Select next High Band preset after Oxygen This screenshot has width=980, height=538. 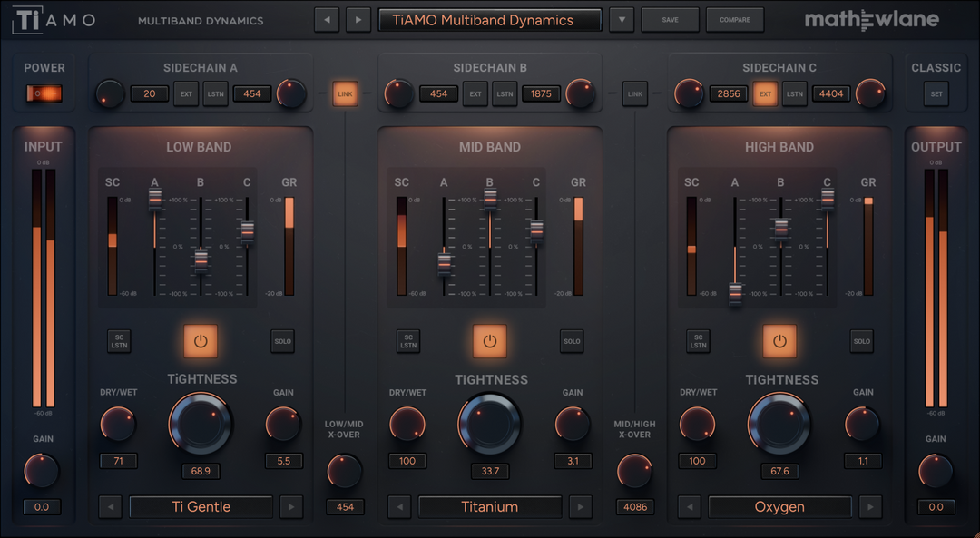pos(870,507)
